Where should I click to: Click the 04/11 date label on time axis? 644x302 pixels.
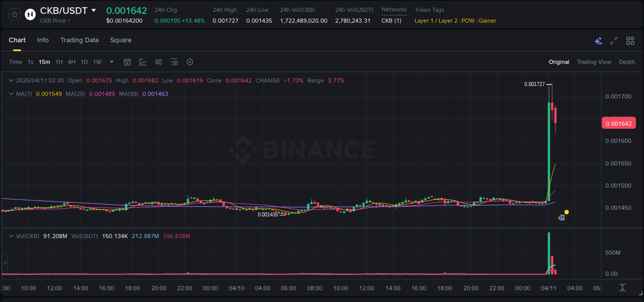(x=549, y=288)
